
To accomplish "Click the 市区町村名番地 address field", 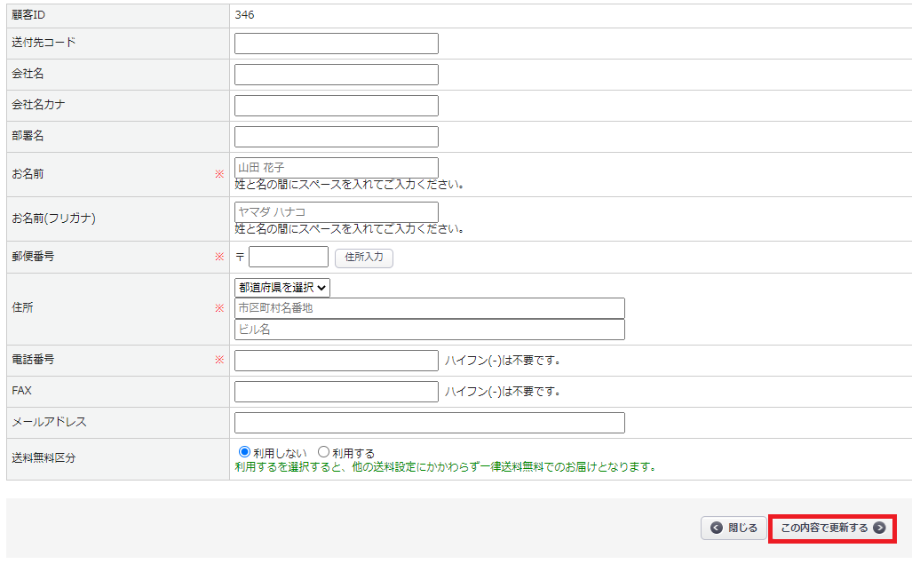I will (429, 308).
